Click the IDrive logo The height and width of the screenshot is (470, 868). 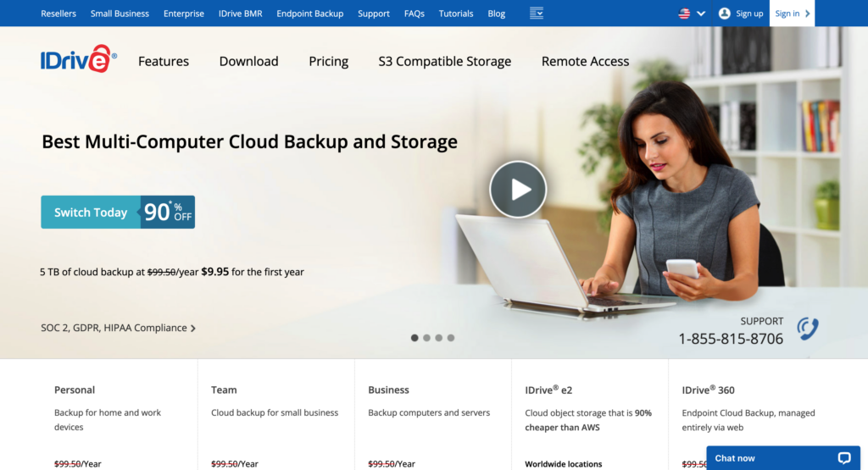(79, 58)
